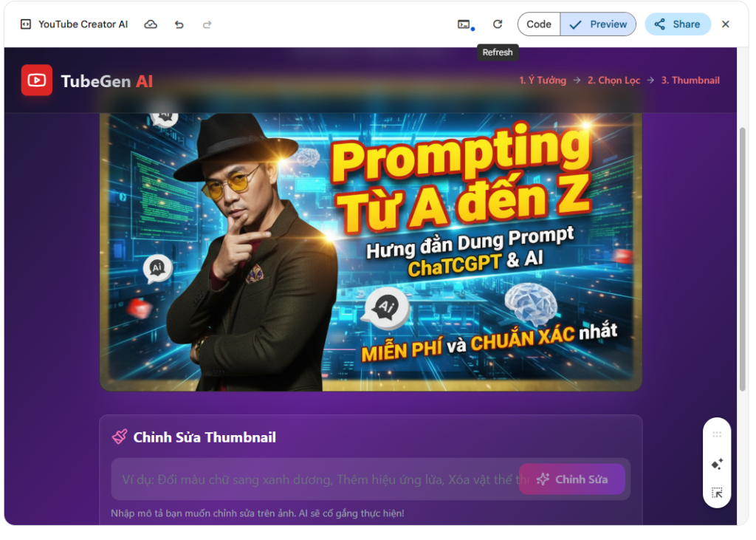Go to step 1. Ý Tưởng
The height and width of the screenshot is (540, 756).
543,80
